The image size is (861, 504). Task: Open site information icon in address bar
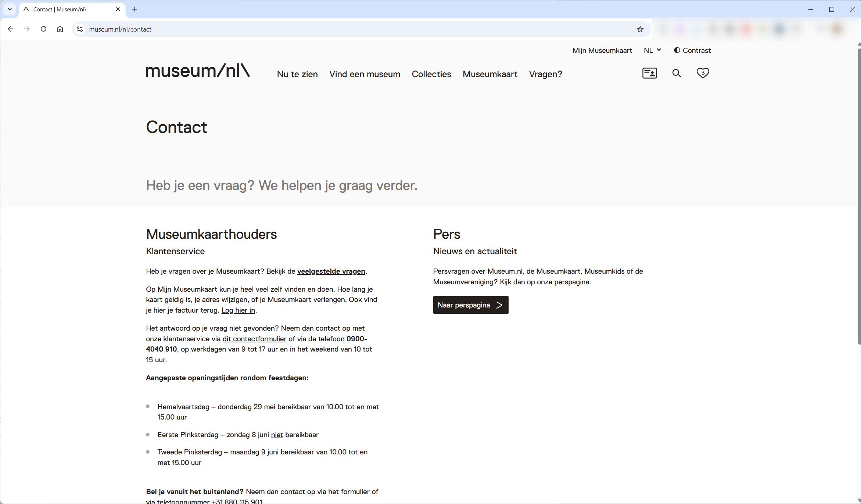[x=80, y=29]
